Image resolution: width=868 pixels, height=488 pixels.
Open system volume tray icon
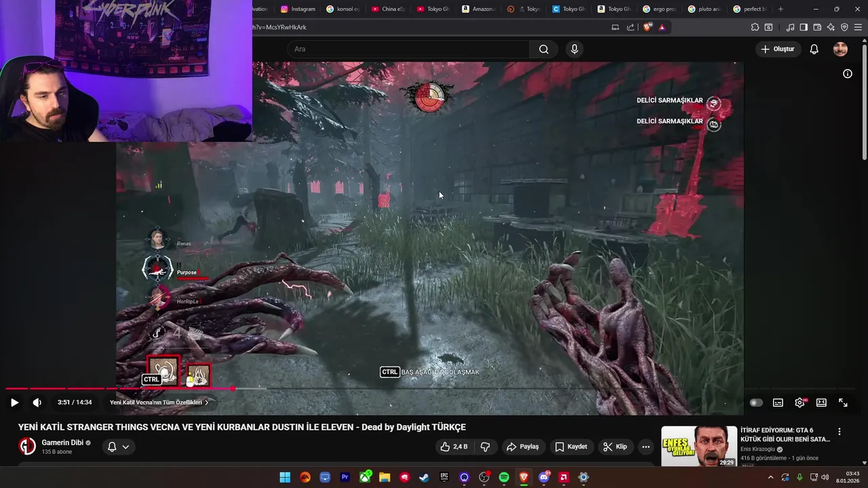tap(825, 477)
